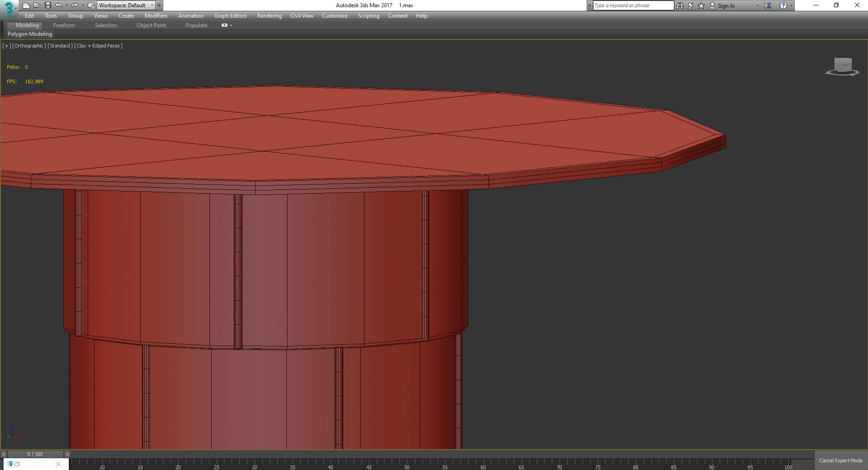Click the viewport [+] general menu label
The width and height of the screenshot is (868, 470).
pyautogui.click(x=6, y=46)
